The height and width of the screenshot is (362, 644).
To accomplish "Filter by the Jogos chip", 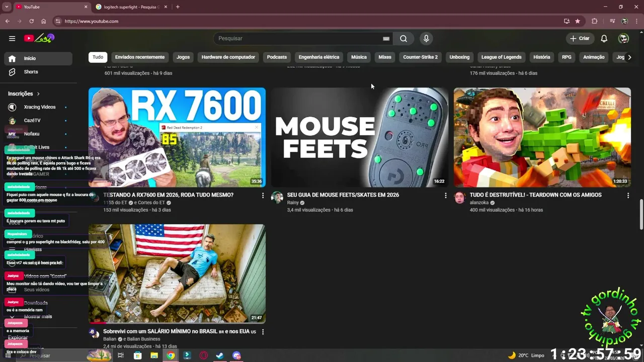I will tap(183, 57).
